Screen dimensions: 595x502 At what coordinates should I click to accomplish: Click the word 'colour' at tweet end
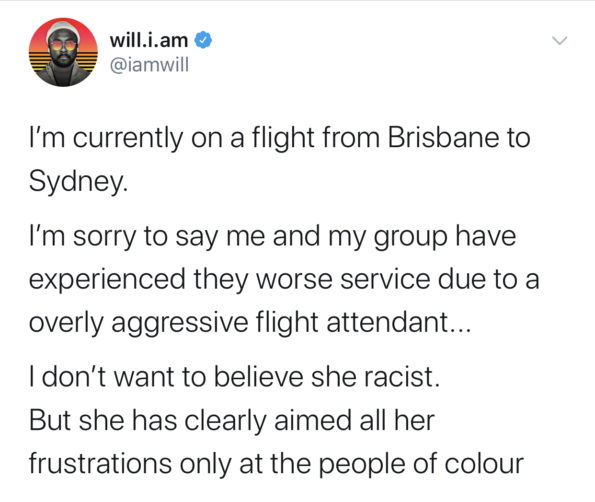[x=484, y=464]
